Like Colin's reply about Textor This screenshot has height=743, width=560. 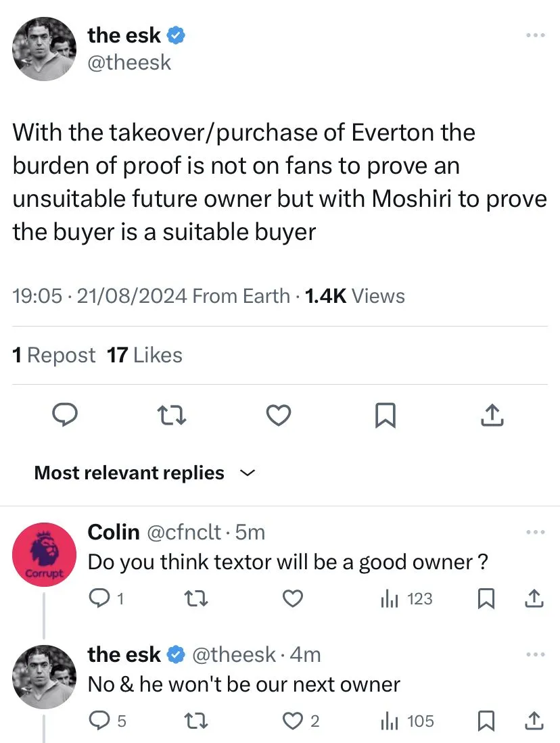[x=292, y=598]
